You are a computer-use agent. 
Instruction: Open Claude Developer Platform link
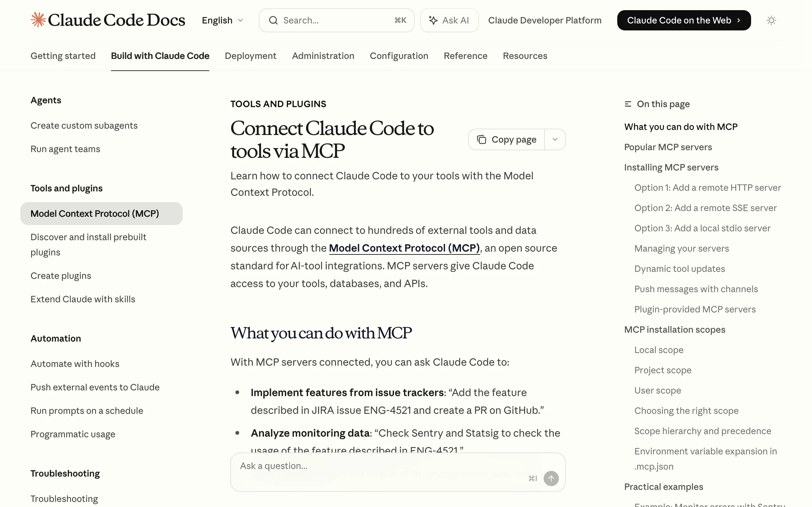tap(544, 21)
